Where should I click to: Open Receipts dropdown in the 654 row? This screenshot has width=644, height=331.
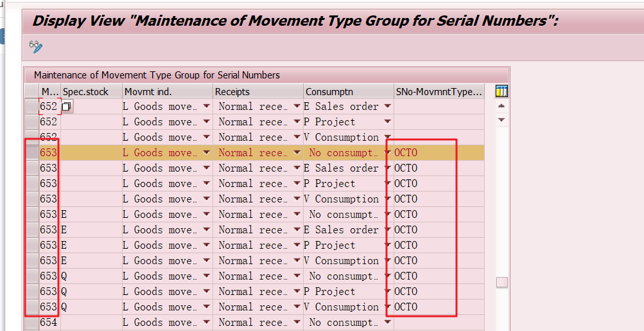297,323
